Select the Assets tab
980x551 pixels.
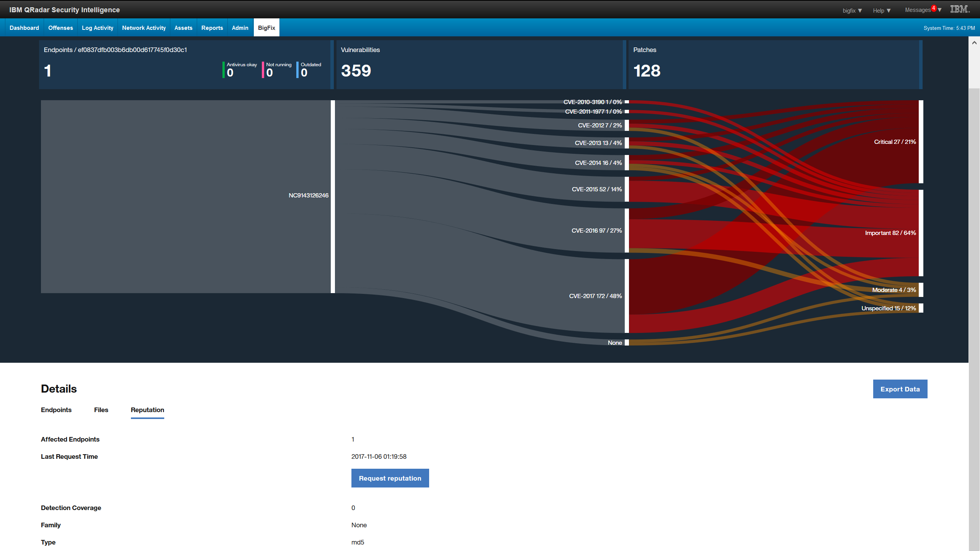(183, 28)
